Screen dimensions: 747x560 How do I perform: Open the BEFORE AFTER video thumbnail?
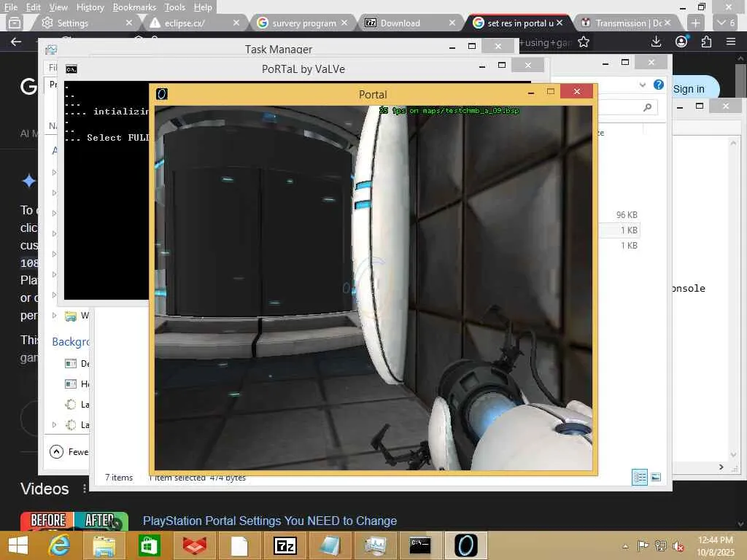coord(74,521)
